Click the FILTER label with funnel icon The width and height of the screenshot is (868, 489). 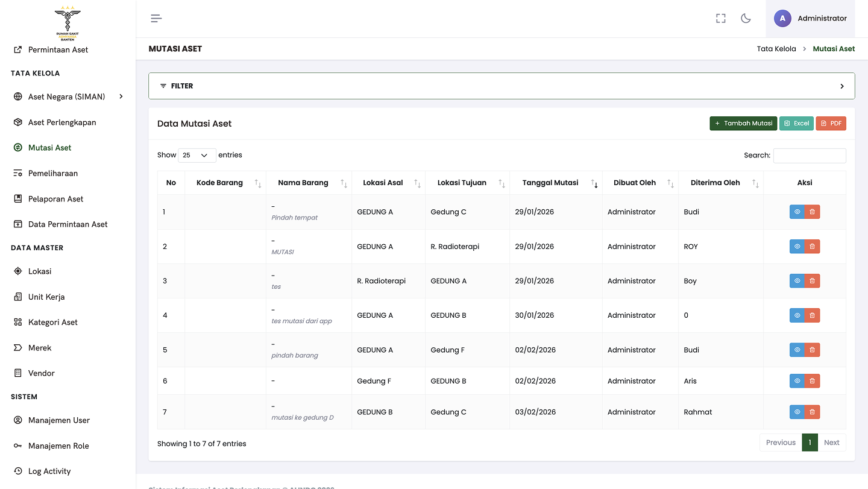[x=177, y=86]
